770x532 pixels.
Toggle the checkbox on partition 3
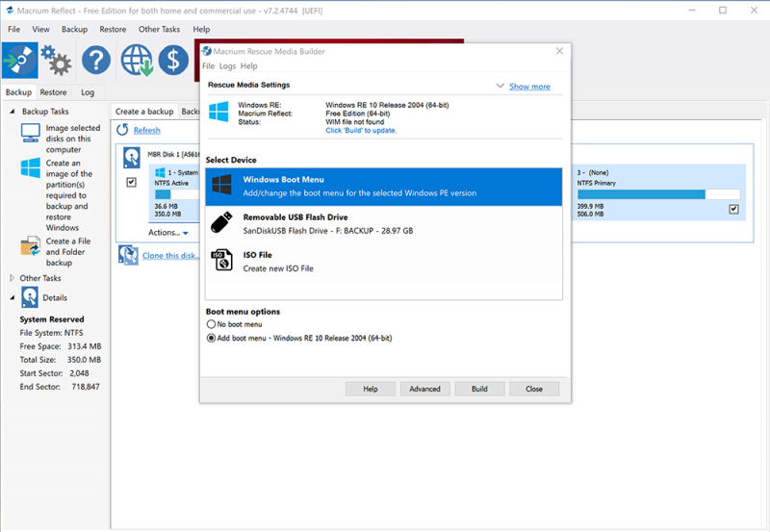tap(733, 209)
